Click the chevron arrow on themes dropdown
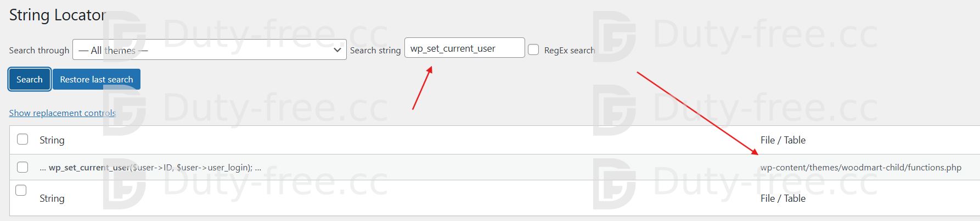This screenshot has height=221, width=980. [337, 50]
